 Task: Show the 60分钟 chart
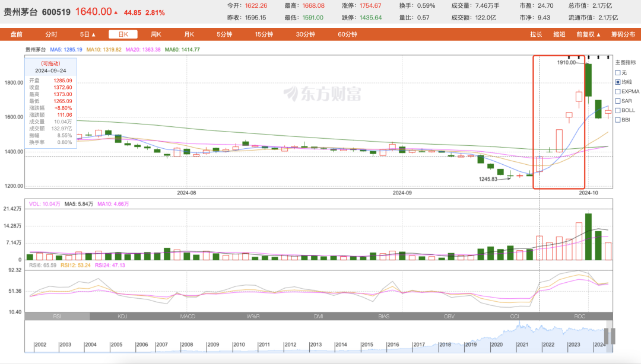347,34
